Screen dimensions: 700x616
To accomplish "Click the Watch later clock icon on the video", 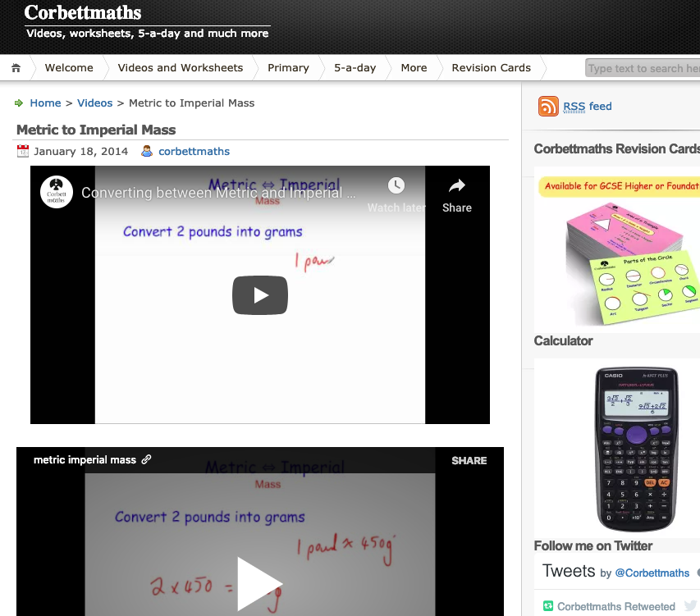I will [396, 185].
